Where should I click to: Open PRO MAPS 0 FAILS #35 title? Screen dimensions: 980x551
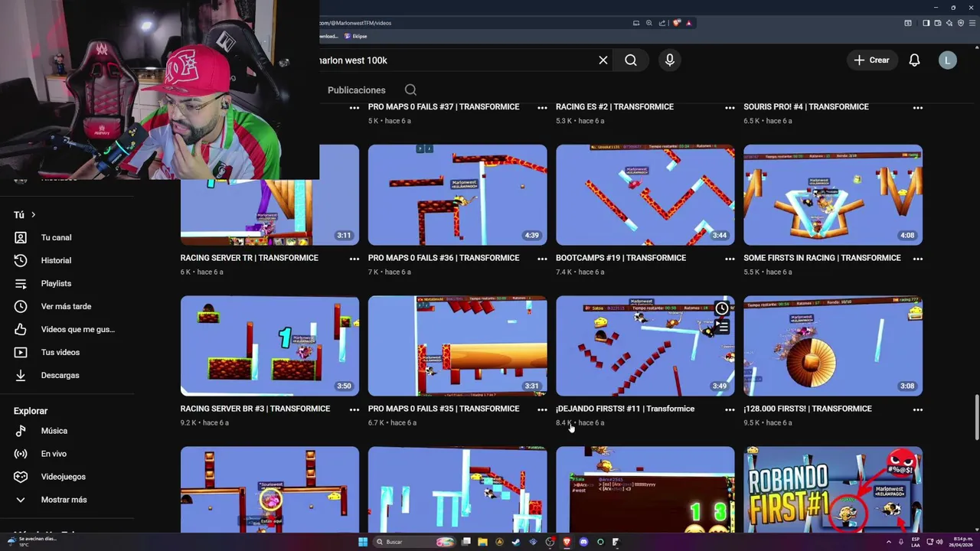tap(443, 409)
